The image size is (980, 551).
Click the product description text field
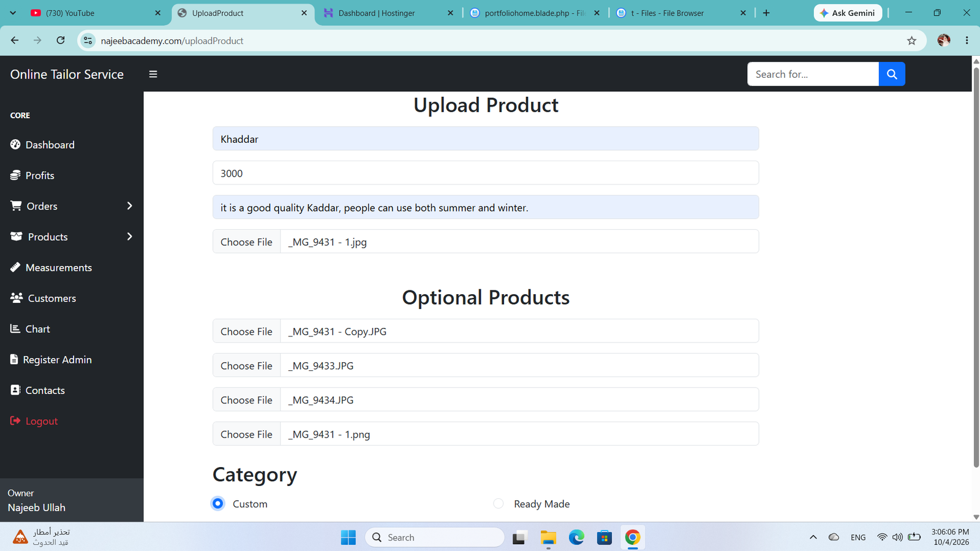click(x=486, y=207)
